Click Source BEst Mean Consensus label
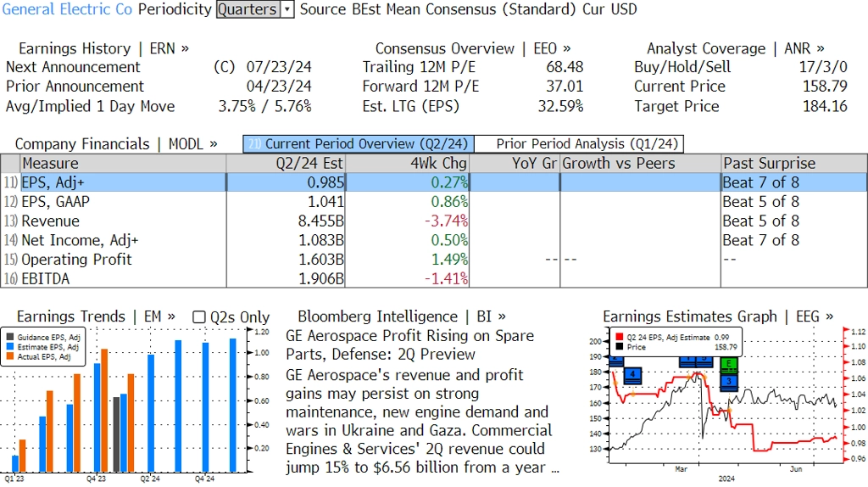 point(438,9)
